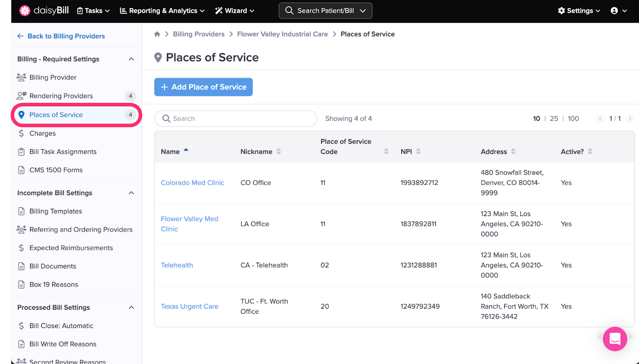639x364 pixels.
Task: Show 100 results per page
Action: point(573,119)
